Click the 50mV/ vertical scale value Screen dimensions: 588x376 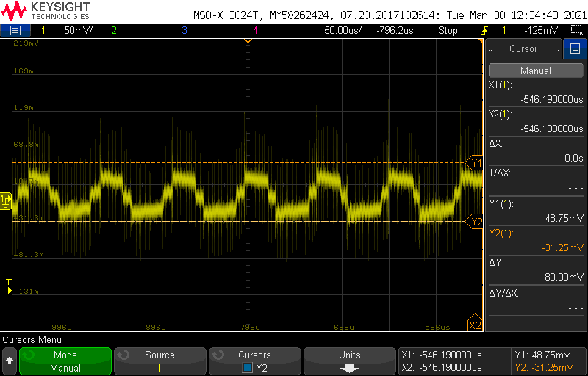point(79,30)
